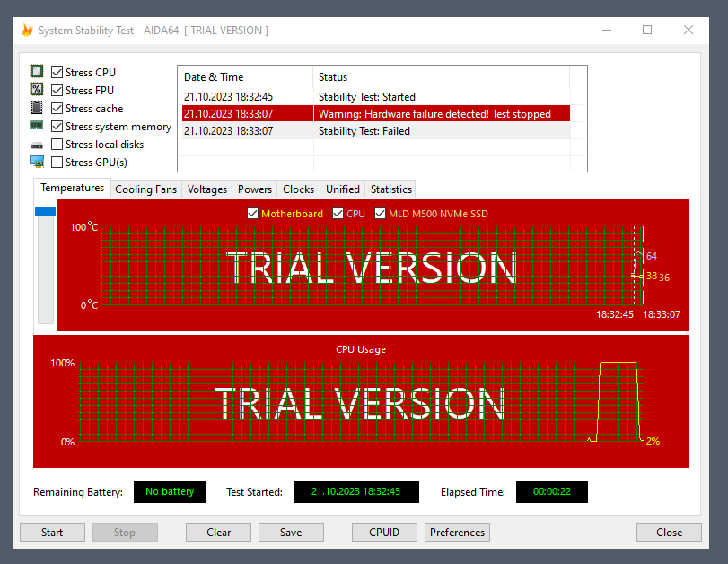This screenshot has width=728, height=564.
Task: Click the disk drive icon beside Stress local disks
Action: (x=37, y=145)
